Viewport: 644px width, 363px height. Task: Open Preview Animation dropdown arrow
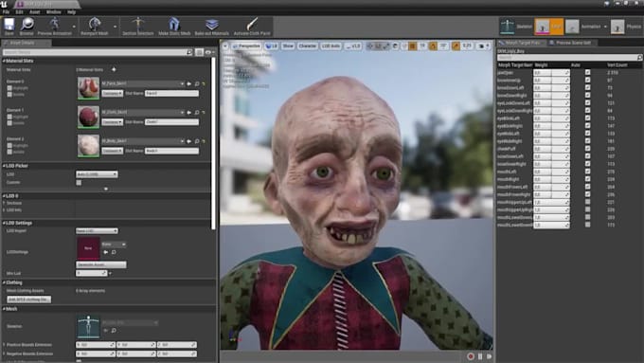pos(74,27)
